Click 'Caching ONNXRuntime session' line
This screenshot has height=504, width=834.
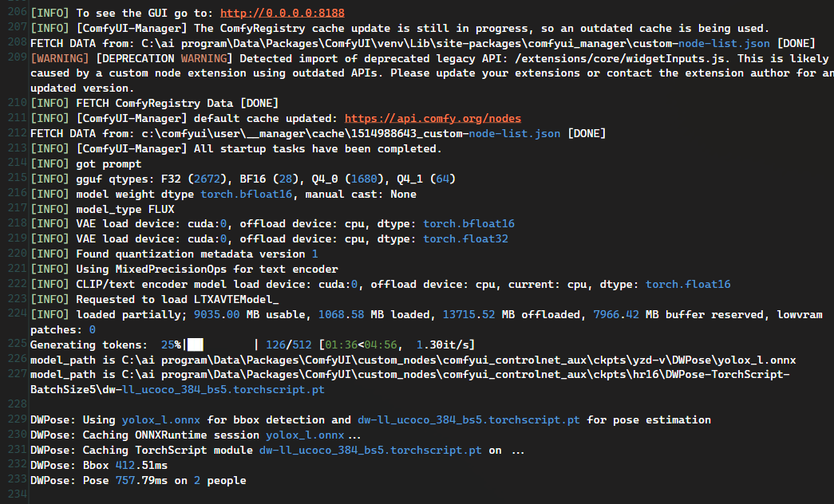196,435
